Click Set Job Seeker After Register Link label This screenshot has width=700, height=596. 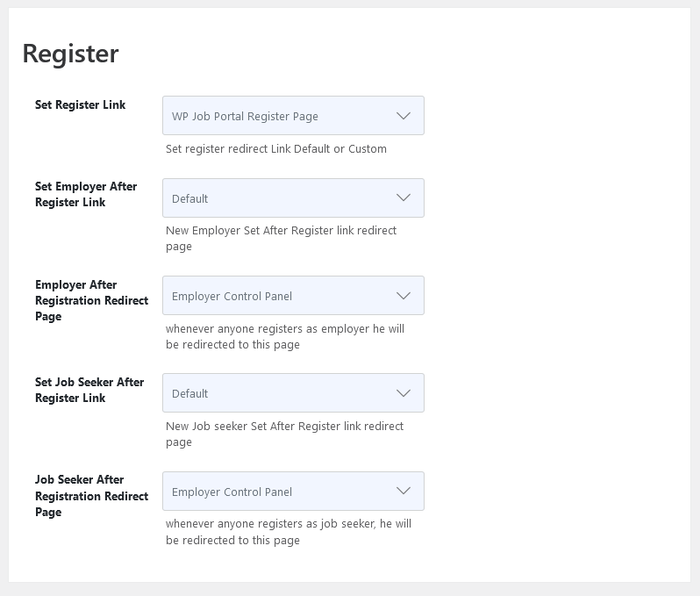(89, 390)
